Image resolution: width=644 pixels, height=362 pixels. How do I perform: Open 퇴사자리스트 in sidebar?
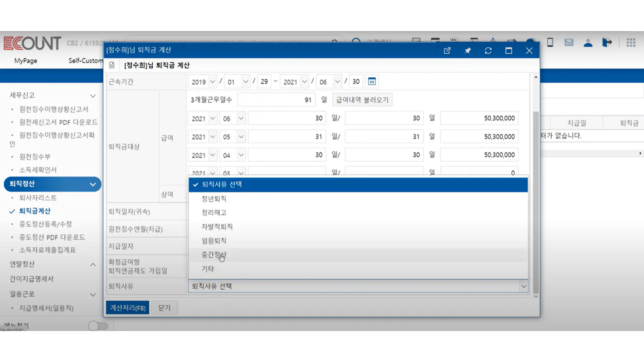point(38,198)
